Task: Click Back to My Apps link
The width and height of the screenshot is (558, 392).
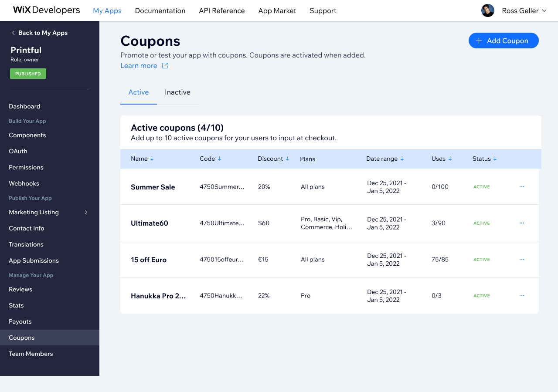Action: coord(43,33)
